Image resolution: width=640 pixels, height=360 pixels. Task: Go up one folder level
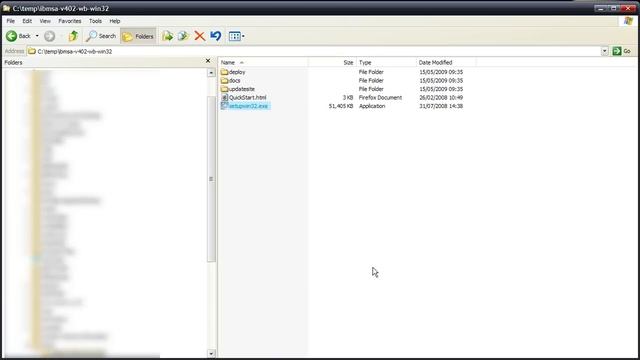pyautogui.click(x=73, y=36)
